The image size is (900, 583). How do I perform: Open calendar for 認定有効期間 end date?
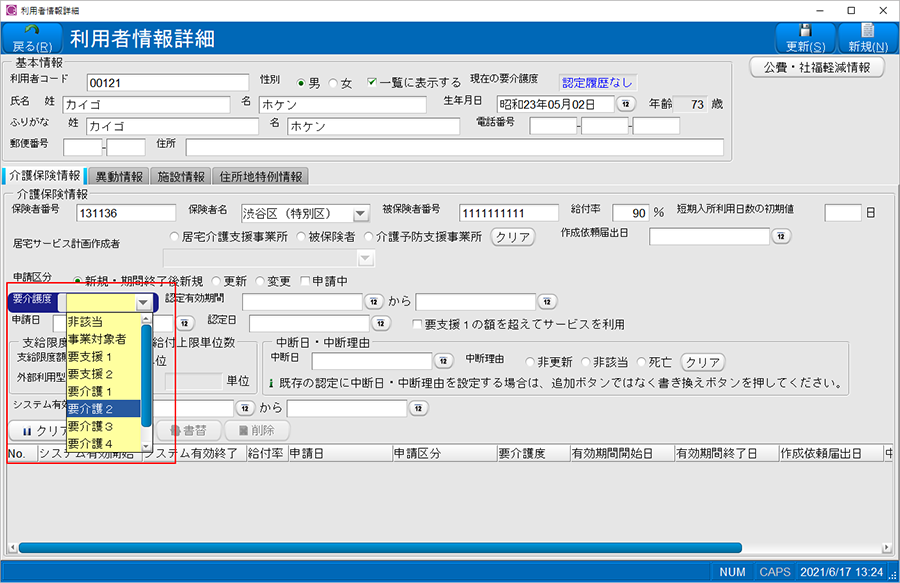click(x=547, y=301)
